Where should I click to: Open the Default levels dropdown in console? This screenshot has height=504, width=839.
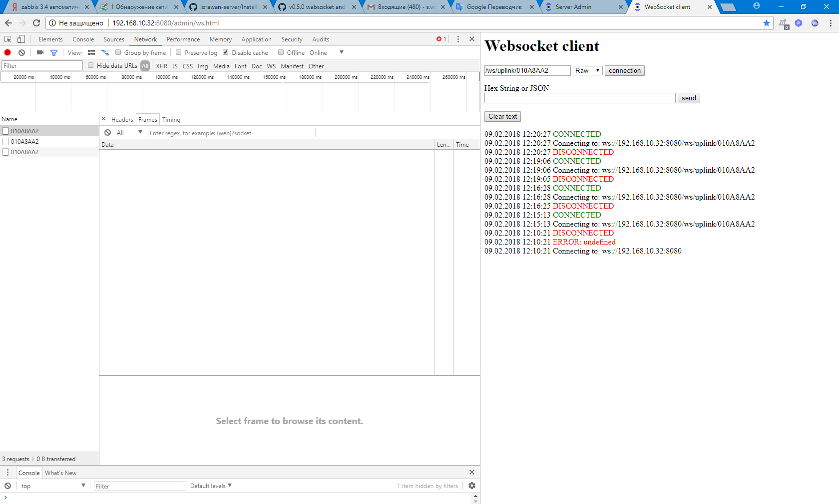pyautogui.click(x=210, y=485)
